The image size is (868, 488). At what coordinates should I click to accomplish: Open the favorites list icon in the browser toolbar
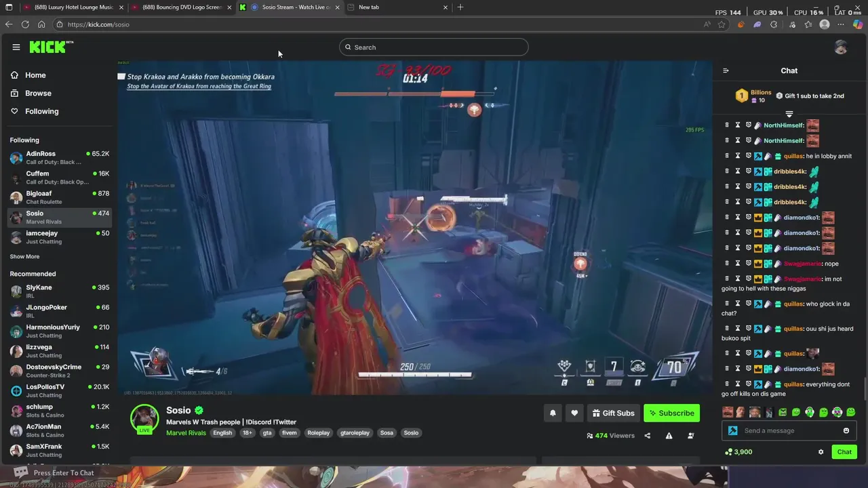pyautogui.click(x=808, y=24)
